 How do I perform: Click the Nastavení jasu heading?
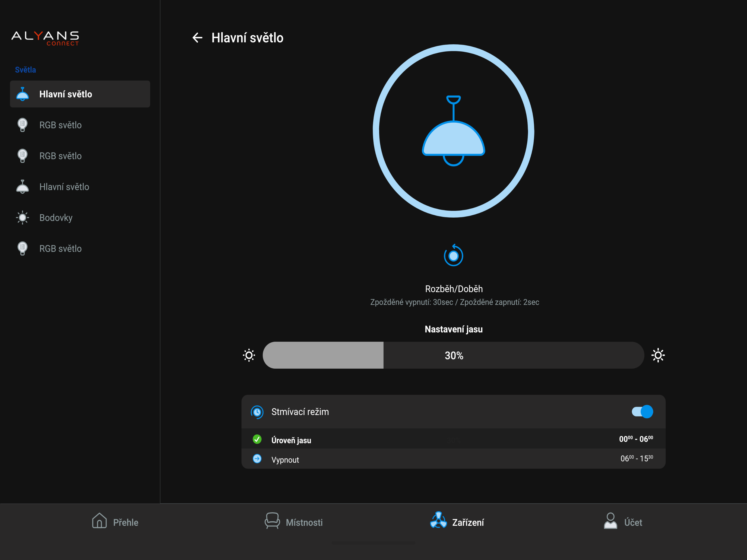[454, 329]
